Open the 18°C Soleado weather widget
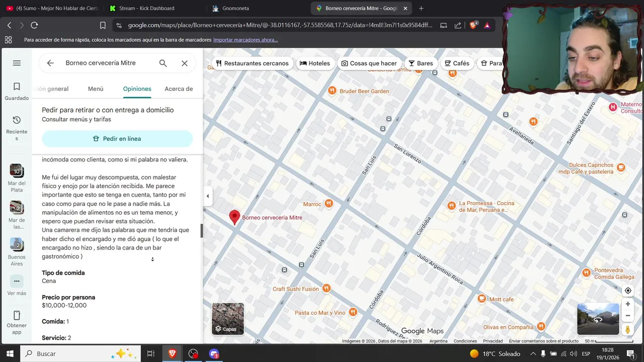Screen dimensions: 644x362 coord(495,354)
